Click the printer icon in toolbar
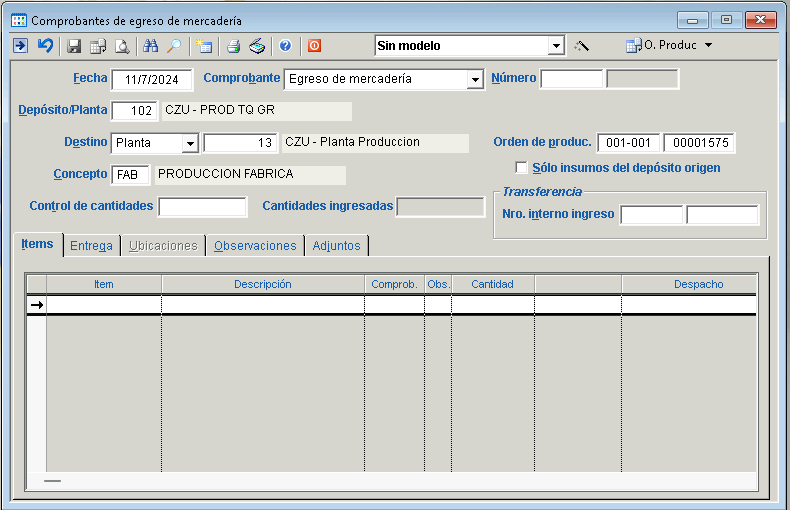Screen dimensions: 790x510 click(233, 46)
